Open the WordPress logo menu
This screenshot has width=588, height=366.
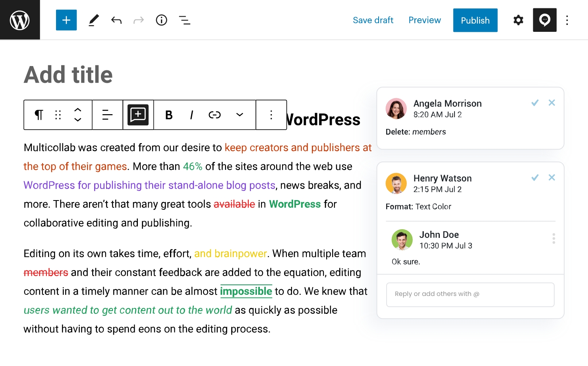click(20, 20)
